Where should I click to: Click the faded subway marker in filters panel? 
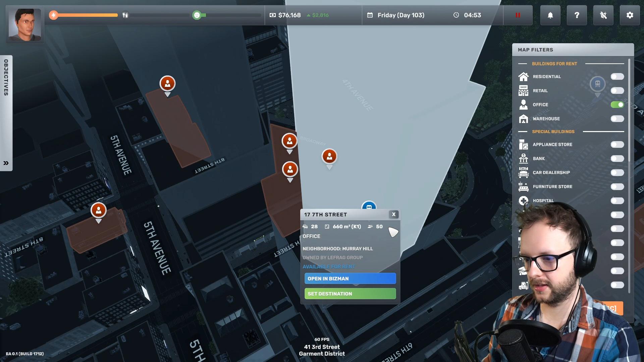598,84
